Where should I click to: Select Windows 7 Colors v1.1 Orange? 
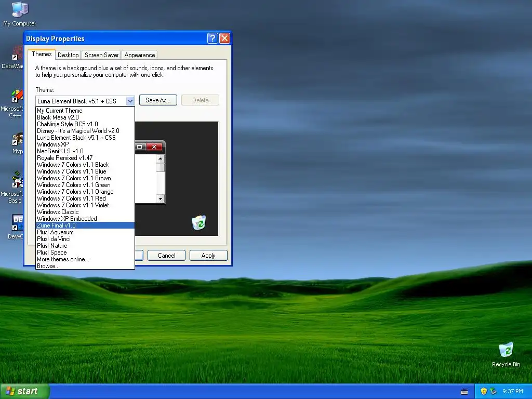coord(85,192)
